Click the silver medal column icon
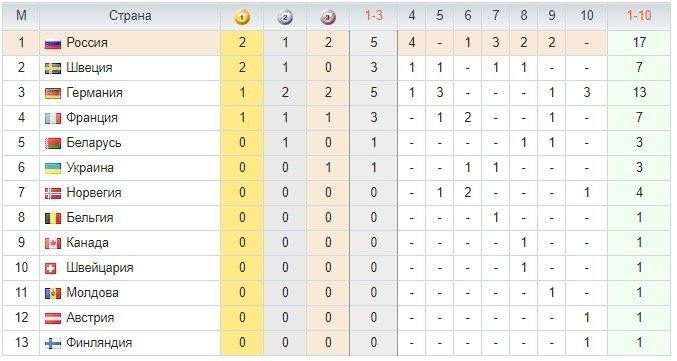Screen dimensions: 677x361 [x=285, y=17]
